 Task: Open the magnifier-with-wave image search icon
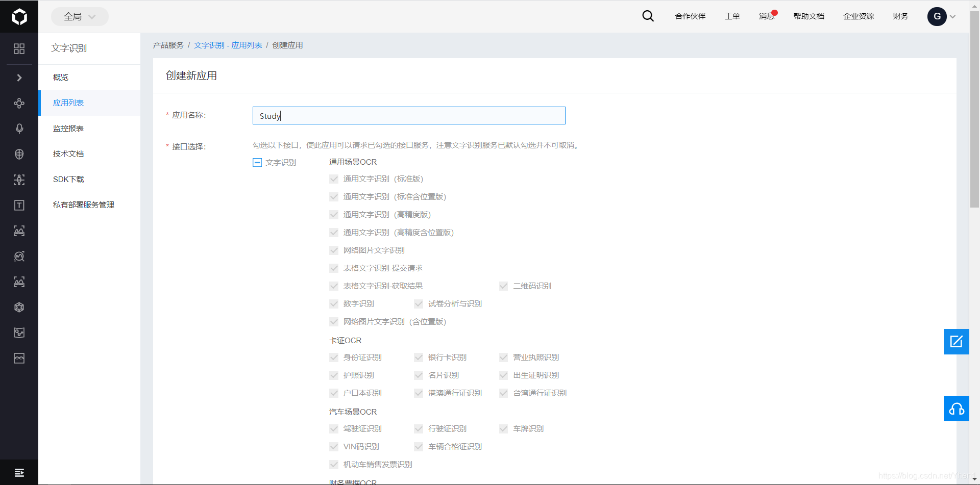[19, 256]
